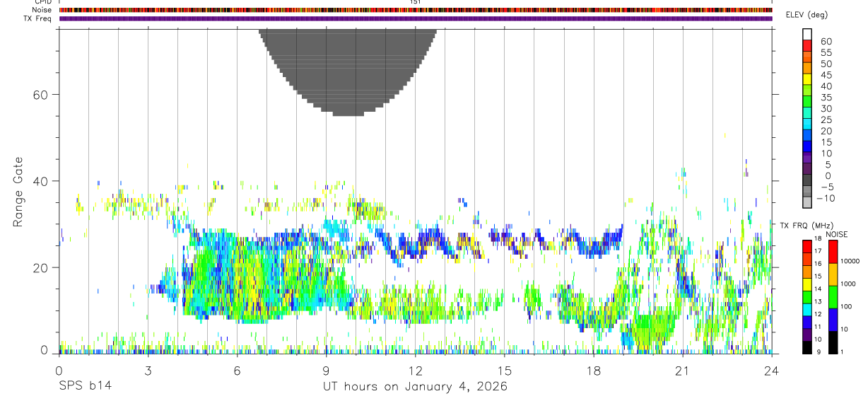Click the 'SPS b14' radar beam label
Image resolution: width=868 pixels, height=401 pixels.
85,387
